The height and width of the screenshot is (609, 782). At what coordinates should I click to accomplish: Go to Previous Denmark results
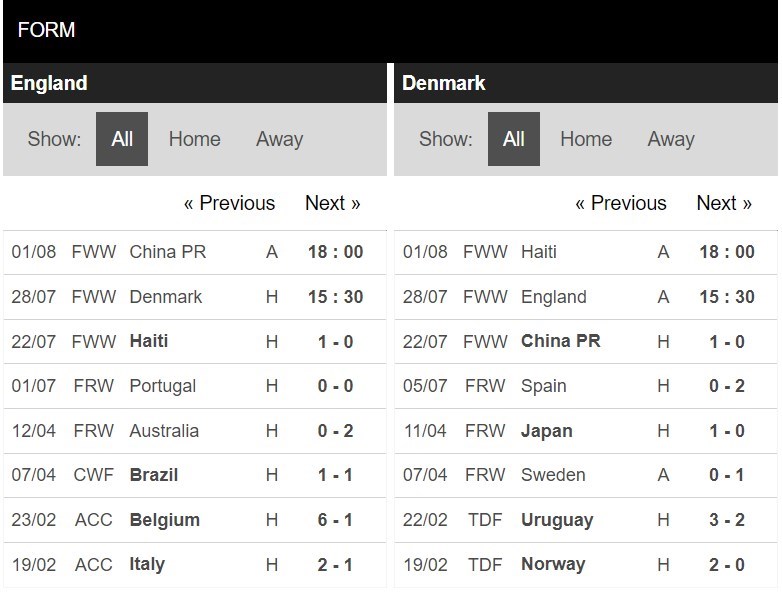pos(621,203)
